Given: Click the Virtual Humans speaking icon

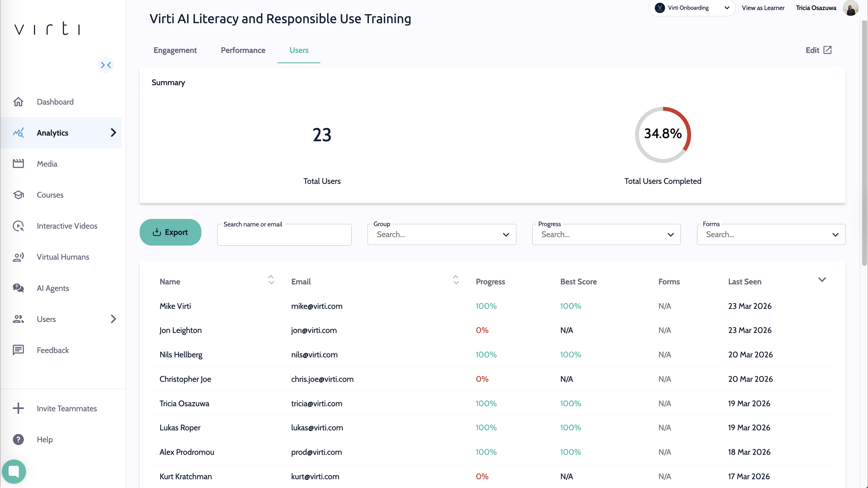Looking at the screenshot, I should tap(18, 257).
